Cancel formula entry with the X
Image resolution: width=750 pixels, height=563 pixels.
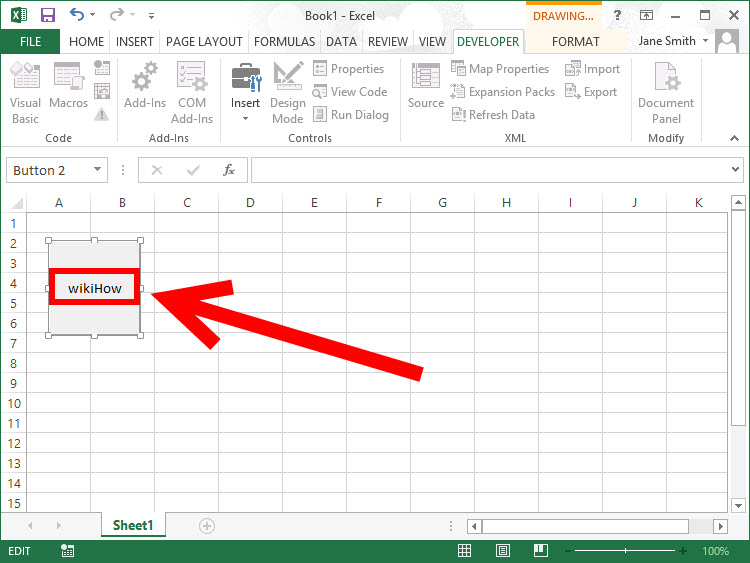click(157, 170)
